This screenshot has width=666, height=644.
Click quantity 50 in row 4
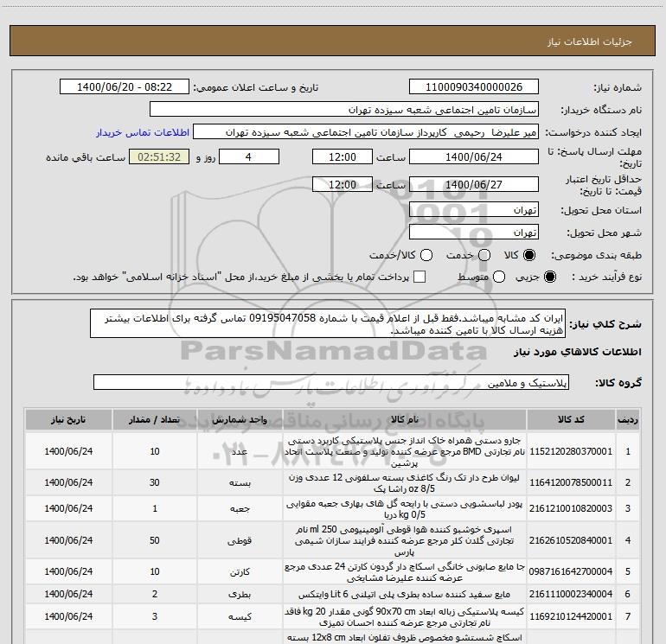tap(155, 540)
